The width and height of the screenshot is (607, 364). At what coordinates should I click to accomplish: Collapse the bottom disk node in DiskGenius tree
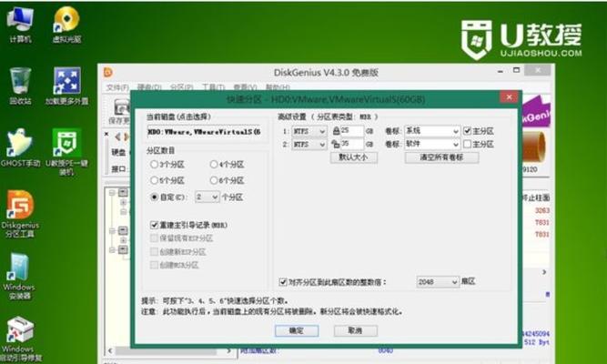[112, 250]
